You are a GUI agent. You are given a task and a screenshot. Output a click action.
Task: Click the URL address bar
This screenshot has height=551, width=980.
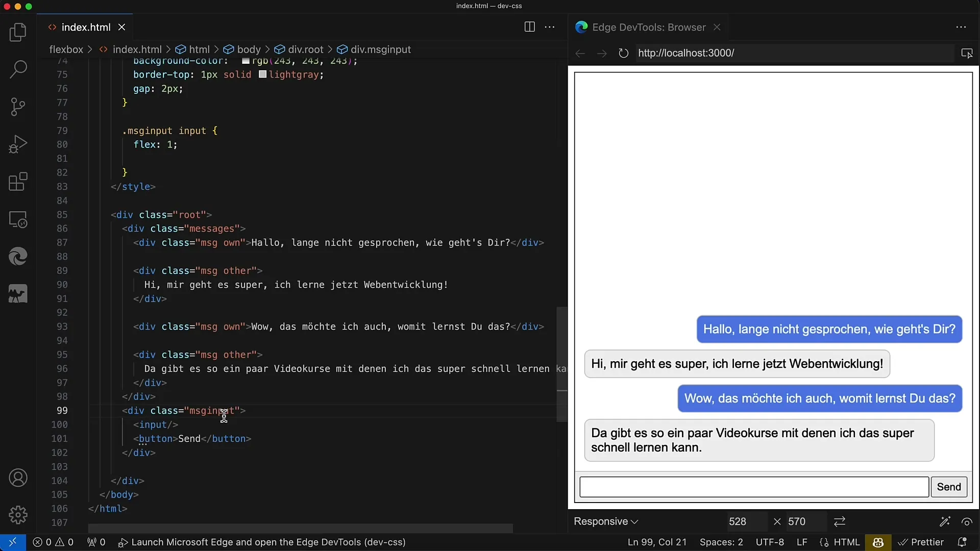[794, 53]
